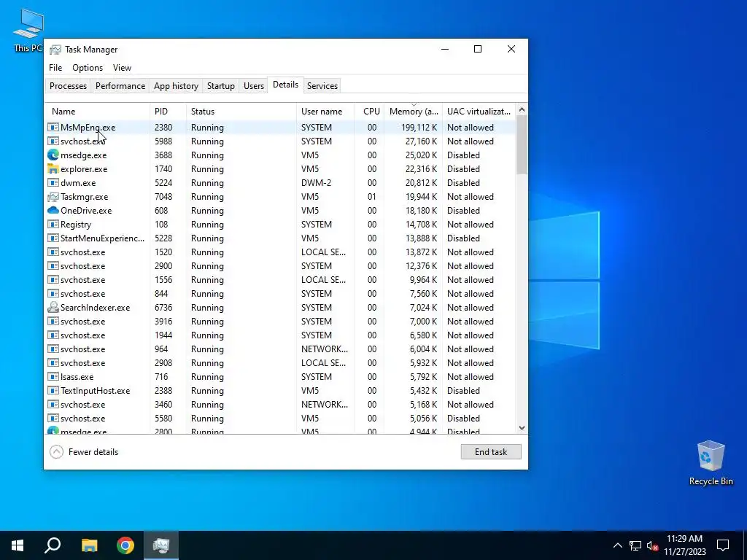Open File Explorer from the taskbar

(89, 545)
